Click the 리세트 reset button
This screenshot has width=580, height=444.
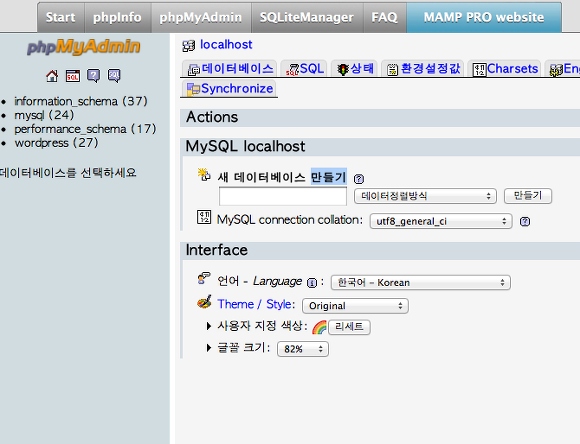click(x=349, y=327)
